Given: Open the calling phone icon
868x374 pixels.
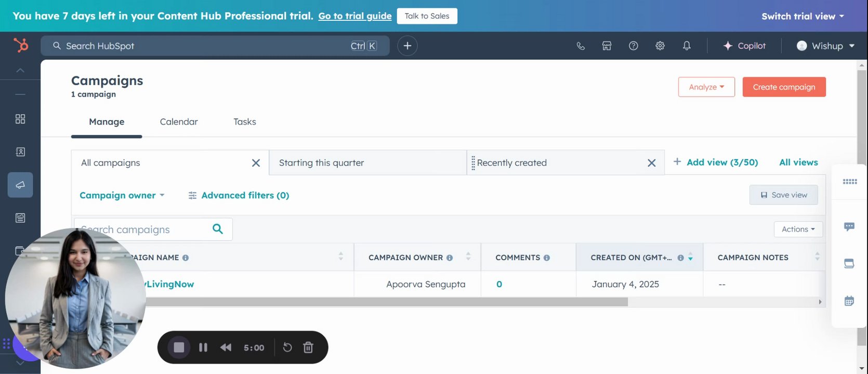Looking at the screenshot, I should tap(581, 46).
